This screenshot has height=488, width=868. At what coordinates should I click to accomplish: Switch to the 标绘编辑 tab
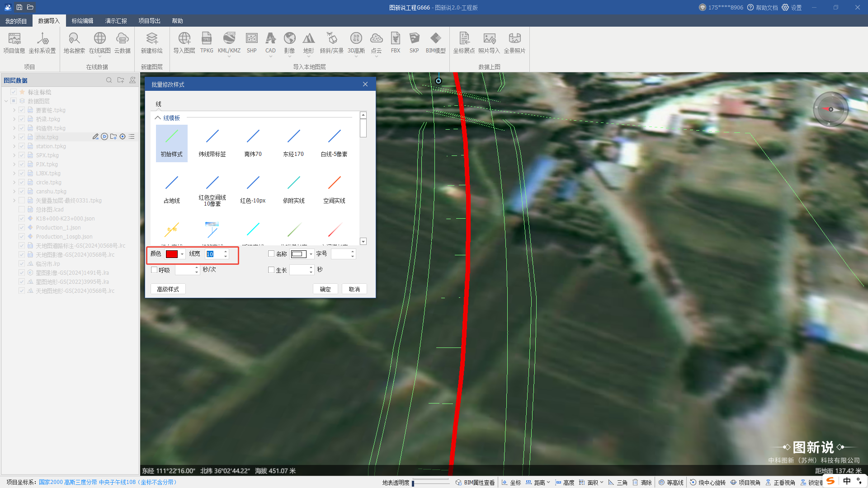82,21
